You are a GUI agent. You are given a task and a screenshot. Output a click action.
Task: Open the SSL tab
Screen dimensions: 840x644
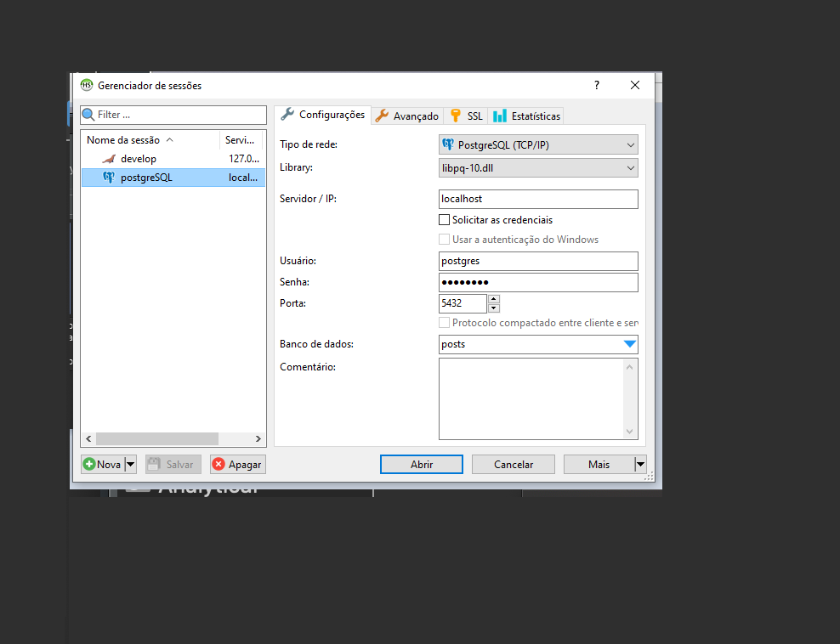[x=466, y=116]
